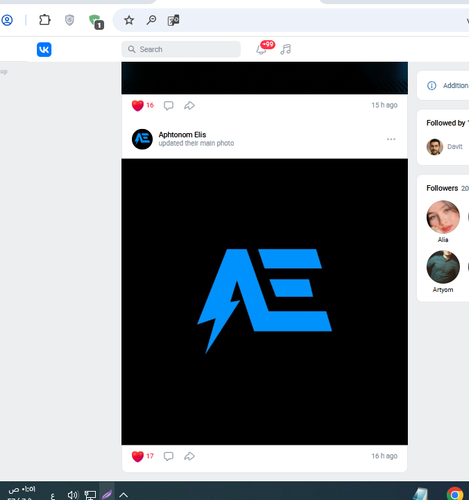
Task: Click the translate page icon
Action: click(173, 20)
